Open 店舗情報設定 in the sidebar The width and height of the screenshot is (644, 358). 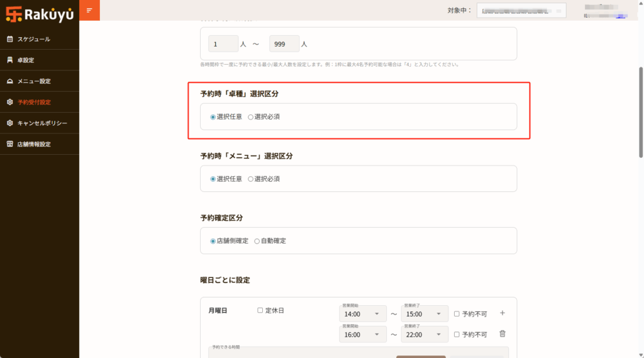(34, 144)
